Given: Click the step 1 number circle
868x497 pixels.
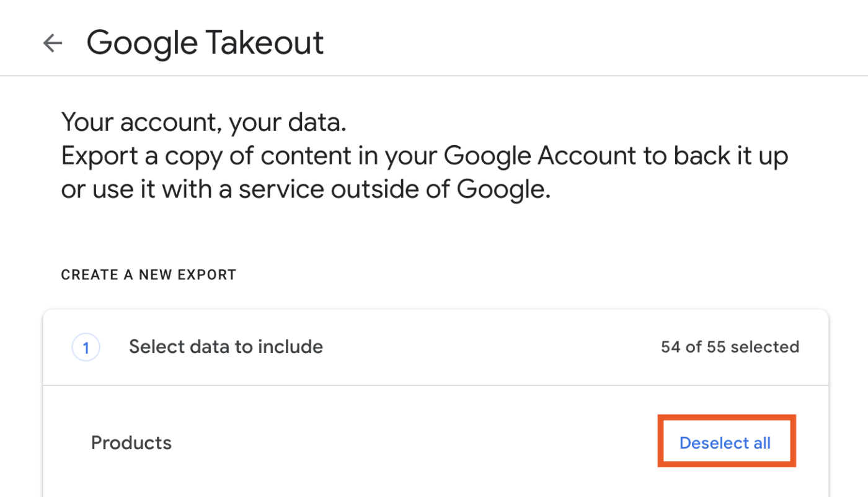Looking at the screenshot, I should pos(86,347).
